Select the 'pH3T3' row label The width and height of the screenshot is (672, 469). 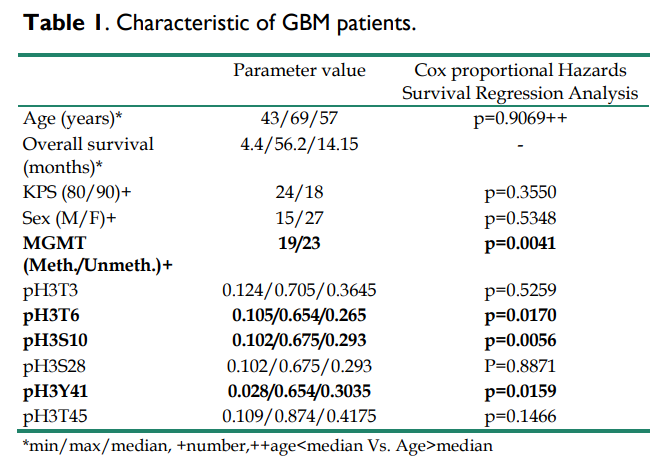tap(49, 291)
